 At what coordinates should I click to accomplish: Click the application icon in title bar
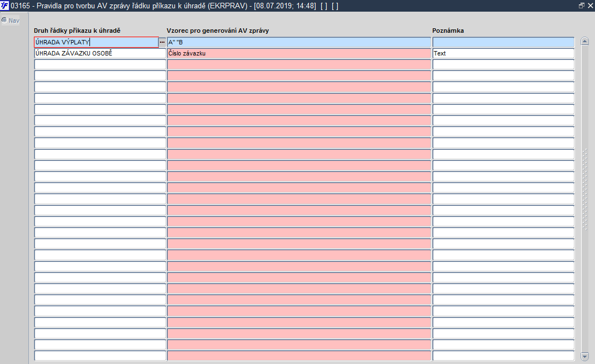[4, 6]
